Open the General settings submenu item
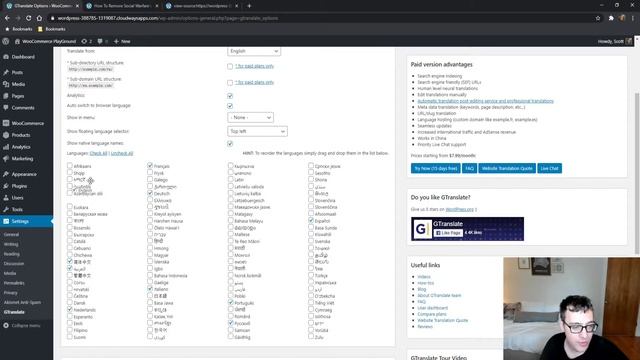640x360 pixels. 11,235
